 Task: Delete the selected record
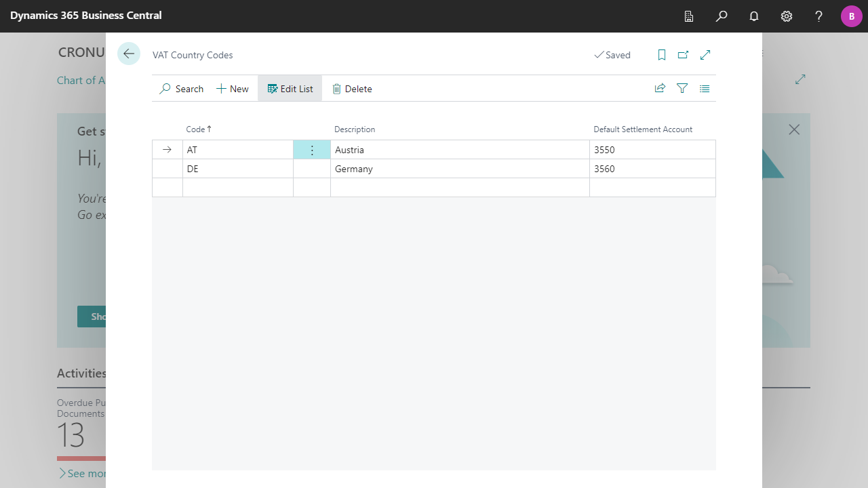pos(352,89)
